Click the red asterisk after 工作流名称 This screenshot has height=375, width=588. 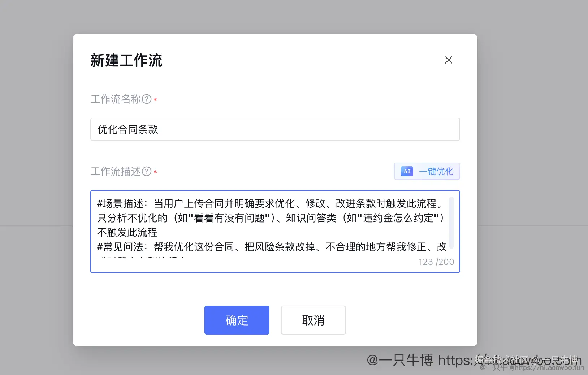click(155, 99)
